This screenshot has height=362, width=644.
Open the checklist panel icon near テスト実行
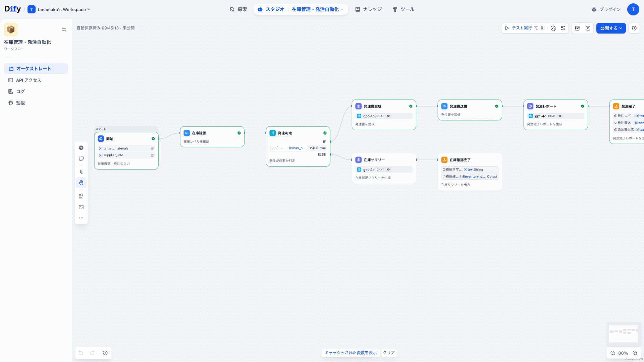coord(563,28)
